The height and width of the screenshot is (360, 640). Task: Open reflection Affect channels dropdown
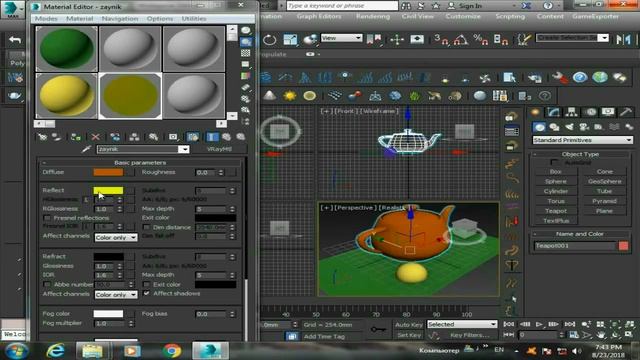pyautogui.click(x=116, y=237)
